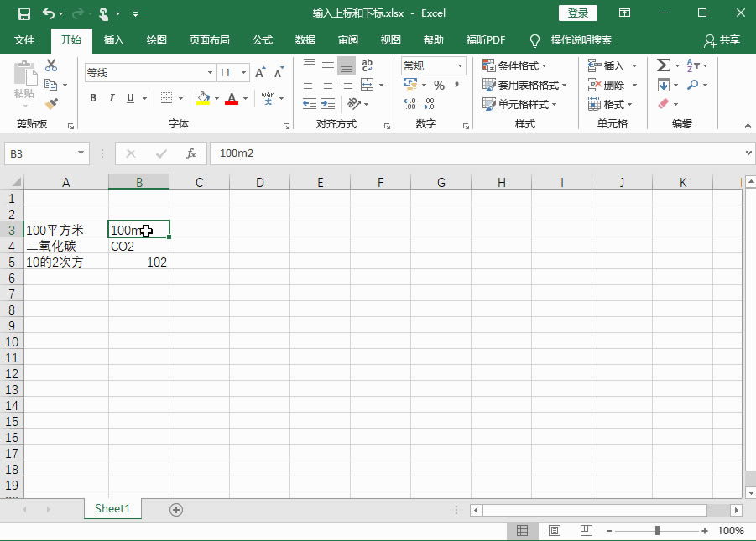Click the Copy icon

pyautogui.click(x=50, y=85)
